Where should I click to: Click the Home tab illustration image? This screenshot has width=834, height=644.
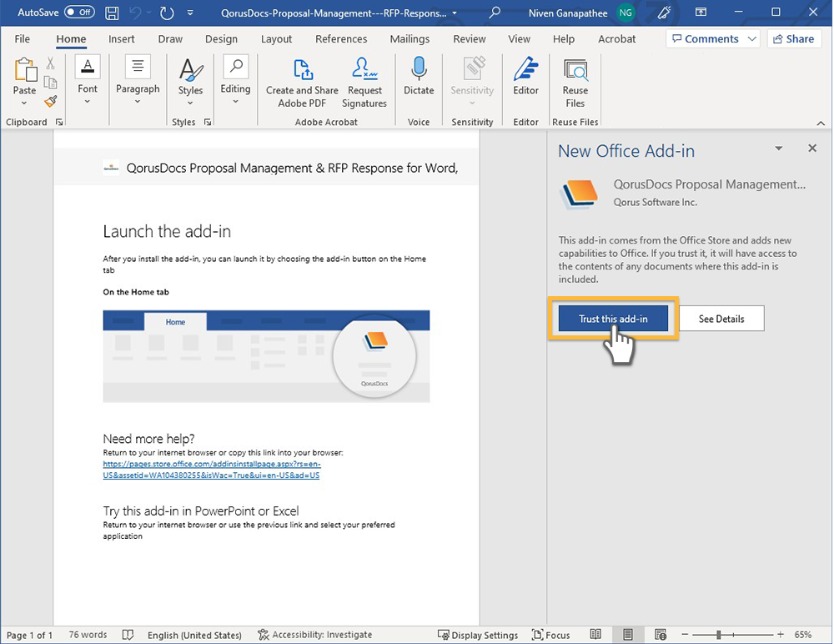tap(266, 356)
